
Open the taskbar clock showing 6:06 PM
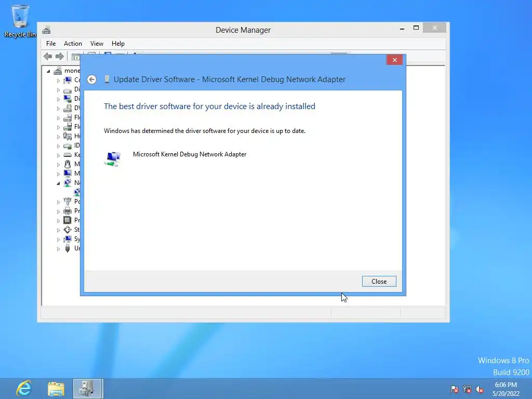pos(506,389)
